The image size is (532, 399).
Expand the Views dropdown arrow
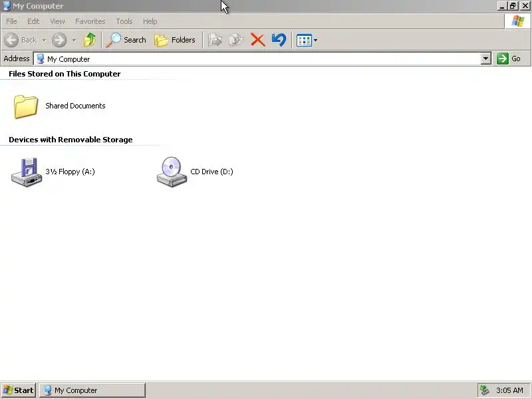[x=315, y=41]
